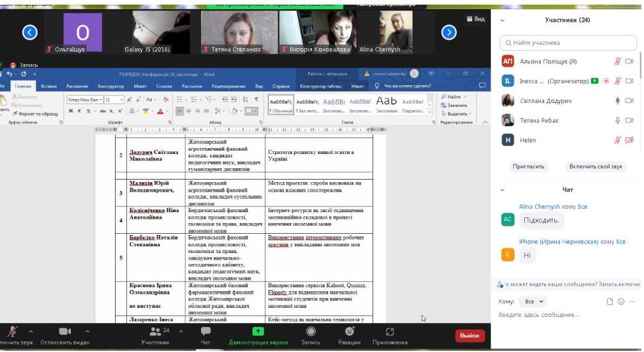Viewport: 644px width, 352px height.
Task: Click the subscript x₂ icon
Action: [x=112, y=111]
